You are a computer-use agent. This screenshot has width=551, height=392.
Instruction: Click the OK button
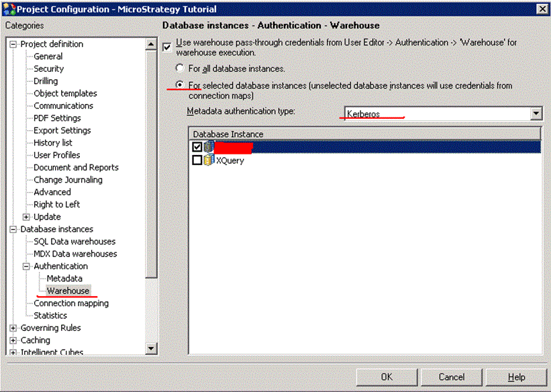387,377
